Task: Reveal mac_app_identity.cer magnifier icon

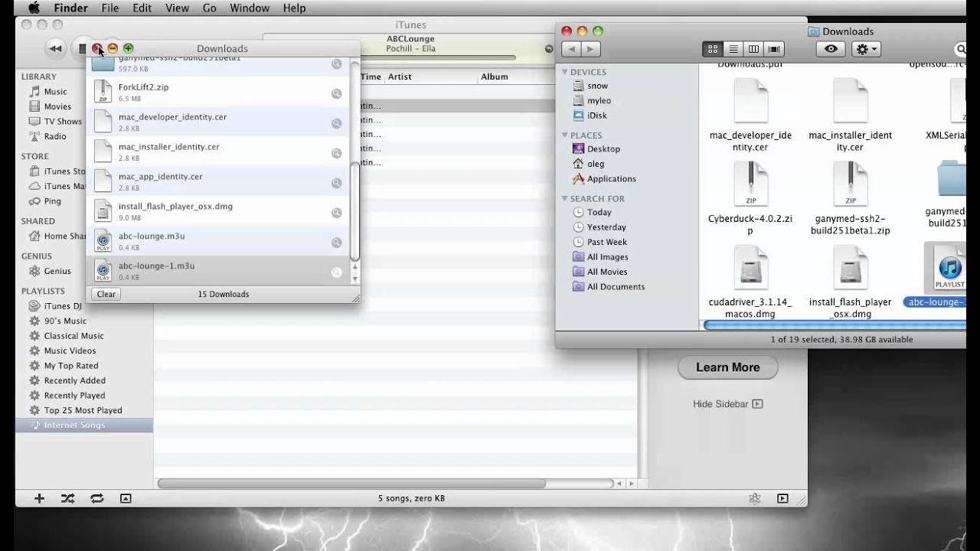Action: click(x=336, y=183)
